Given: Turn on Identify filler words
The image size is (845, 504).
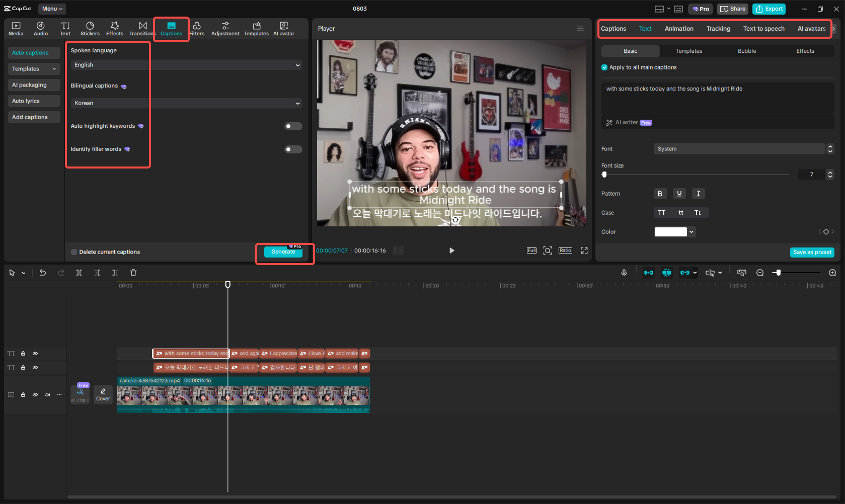Looking at the screenshot, I should (x=293, y=149).
